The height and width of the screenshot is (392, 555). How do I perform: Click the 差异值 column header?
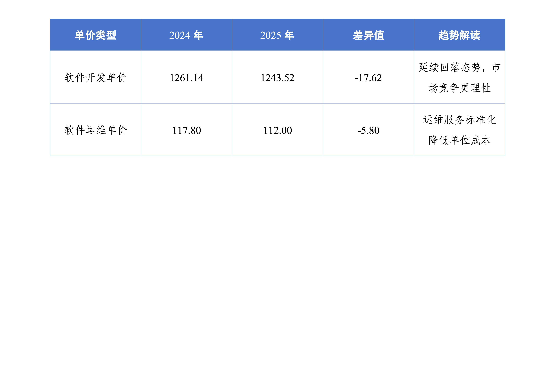tap(368, 35)
